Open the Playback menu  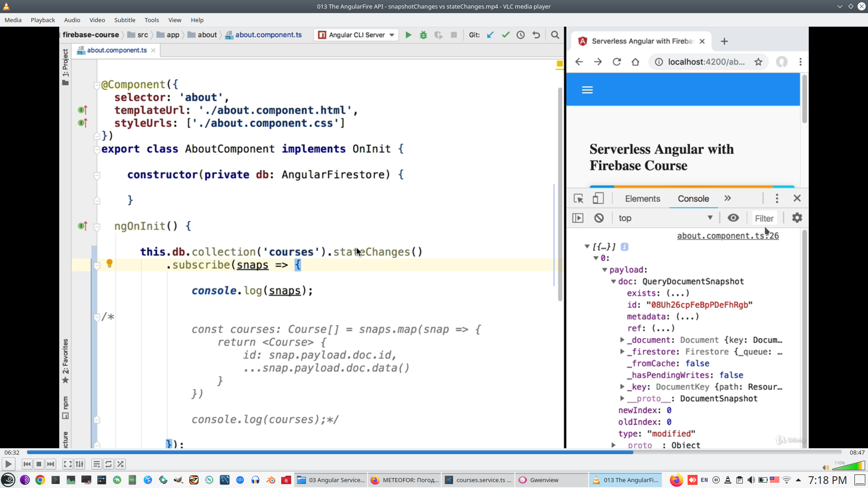click(x=42, y=20)
